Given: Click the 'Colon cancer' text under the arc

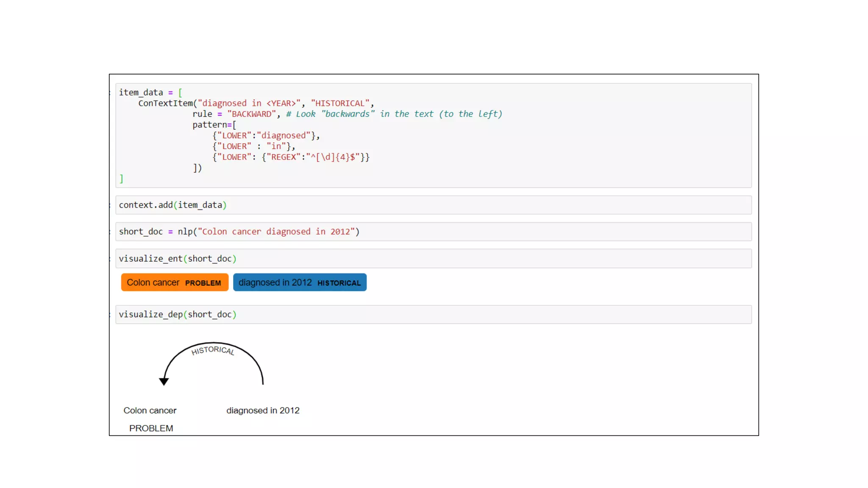Looking at the screenshot, I should click(150, 410).
